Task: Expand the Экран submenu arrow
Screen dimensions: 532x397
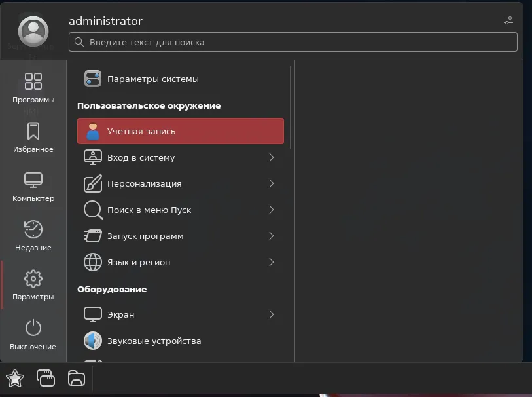Action: point(272,314)
